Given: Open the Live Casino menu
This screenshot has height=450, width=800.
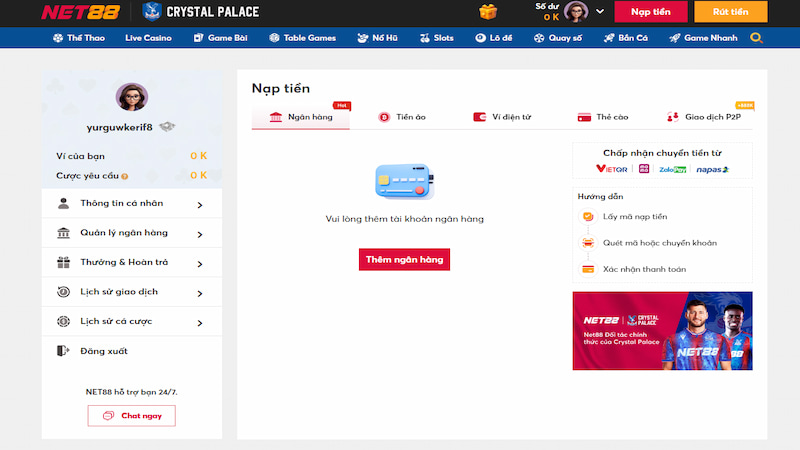Looking at the screenshot, I should (148, 38).
